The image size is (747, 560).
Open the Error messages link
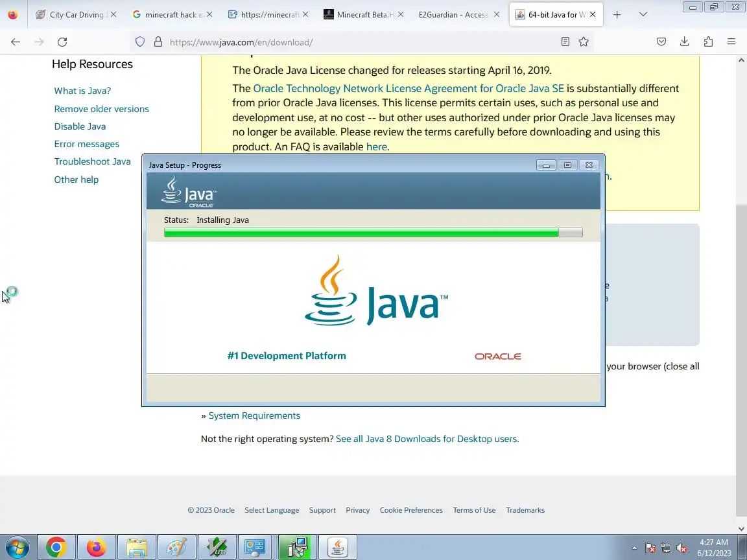(x=87, y=144)
